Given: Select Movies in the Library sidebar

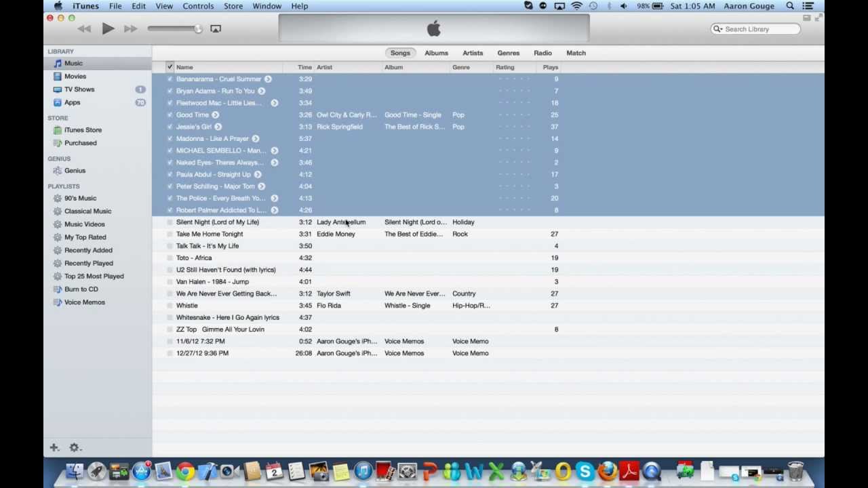Looking at the screenshot, I should coord(98,76).
